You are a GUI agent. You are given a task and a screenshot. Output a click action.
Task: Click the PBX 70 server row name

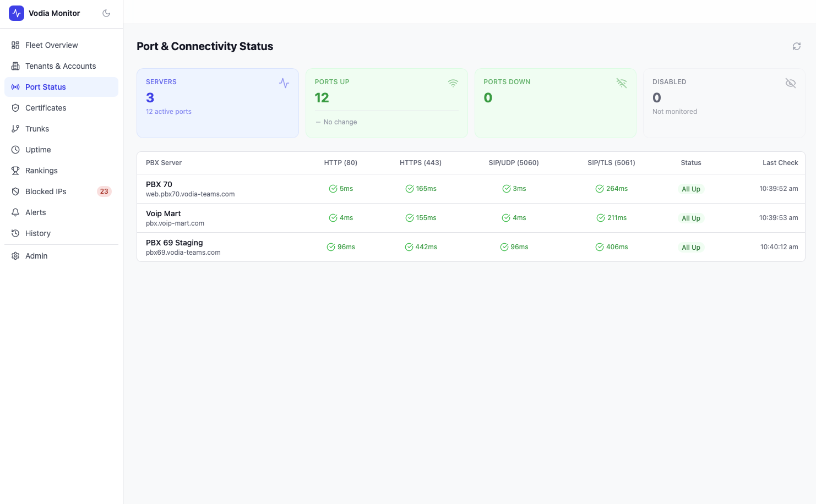[x=159, y=184]
